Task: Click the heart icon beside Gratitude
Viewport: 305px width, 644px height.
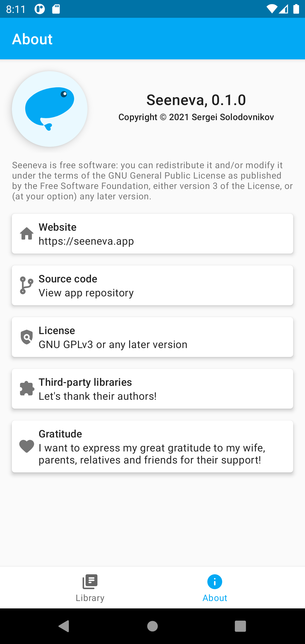Action: coord(26,446)
